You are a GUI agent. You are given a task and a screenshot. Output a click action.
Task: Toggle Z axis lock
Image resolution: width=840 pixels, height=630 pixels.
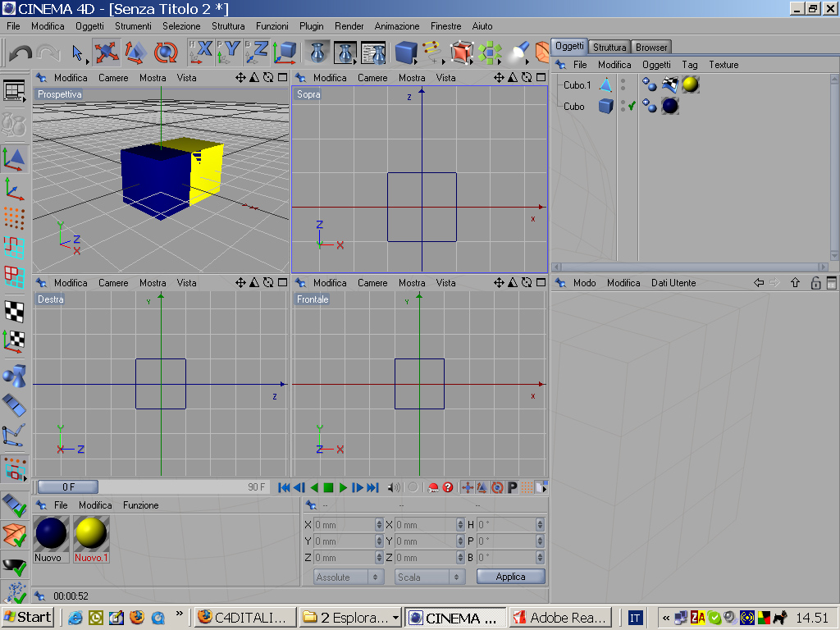[257, 52]
